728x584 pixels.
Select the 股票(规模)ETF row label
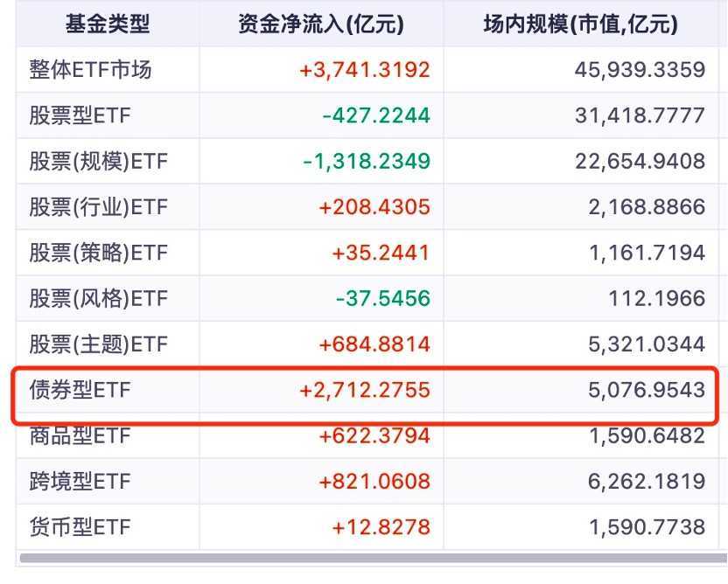(98, 162)
